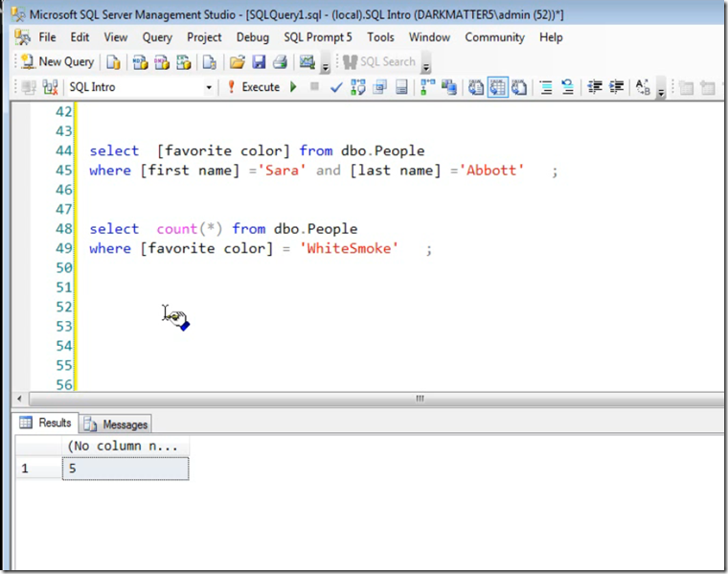Click the Print icon
728x574 pixels.
[x=280, y=61]
